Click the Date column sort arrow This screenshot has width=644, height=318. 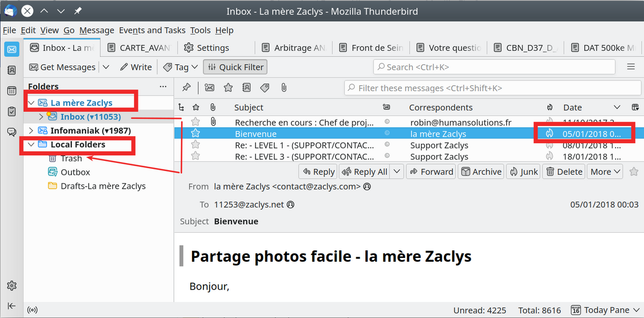pyautogui.click(x=617, y=107)
